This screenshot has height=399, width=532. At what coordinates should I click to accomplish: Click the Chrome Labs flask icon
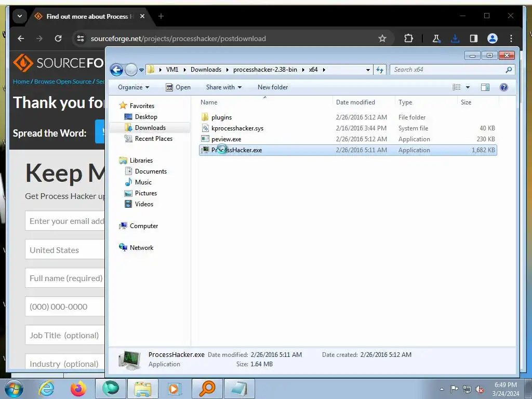tap(436, 38)
